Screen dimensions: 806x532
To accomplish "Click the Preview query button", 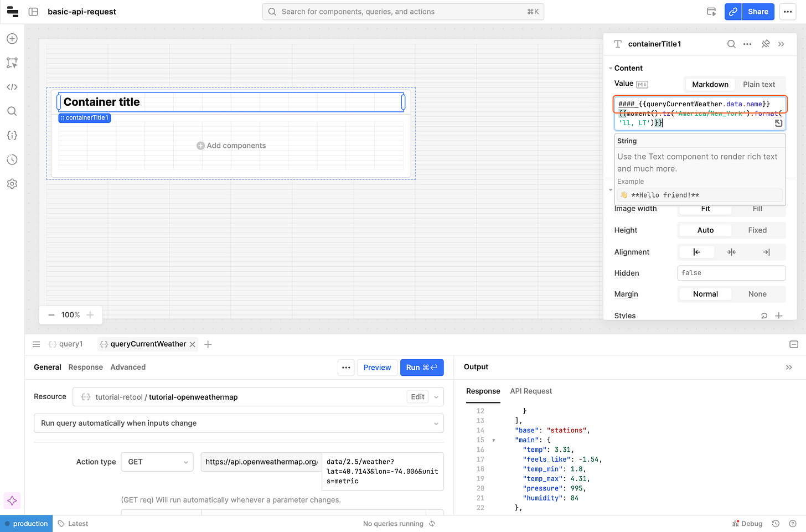I will [377, 368].
